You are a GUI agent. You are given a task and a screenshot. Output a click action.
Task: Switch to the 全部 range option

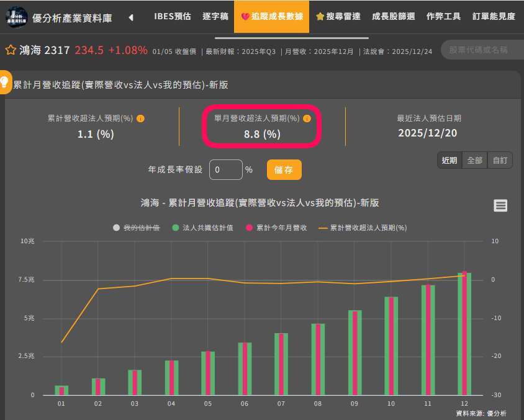[x=474, y=160]
